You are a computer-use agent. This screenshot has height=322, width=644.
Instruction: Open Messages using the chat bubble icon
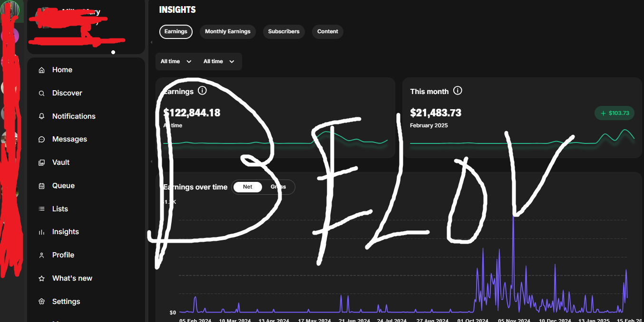(x=42, y=140)
